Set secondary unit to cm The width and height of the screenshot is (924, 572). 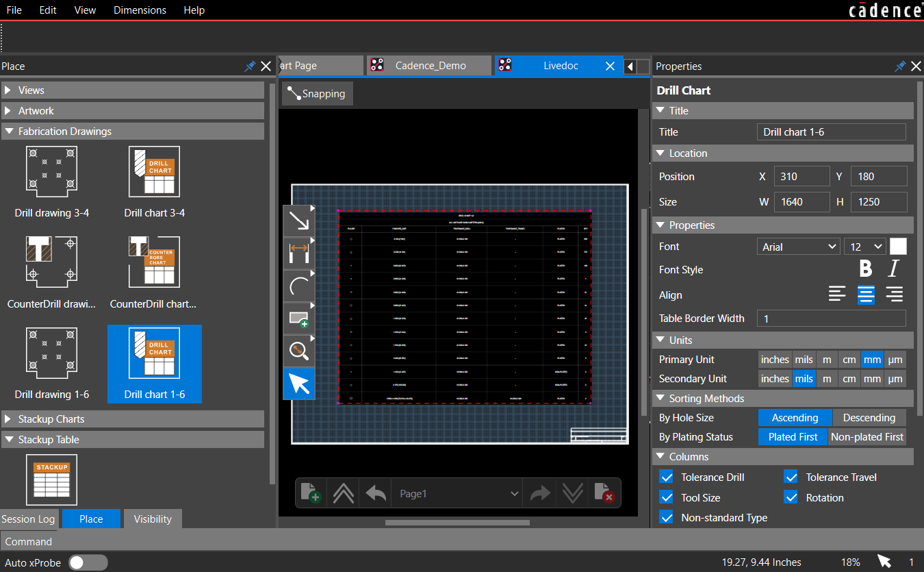(x=849, y=379)
